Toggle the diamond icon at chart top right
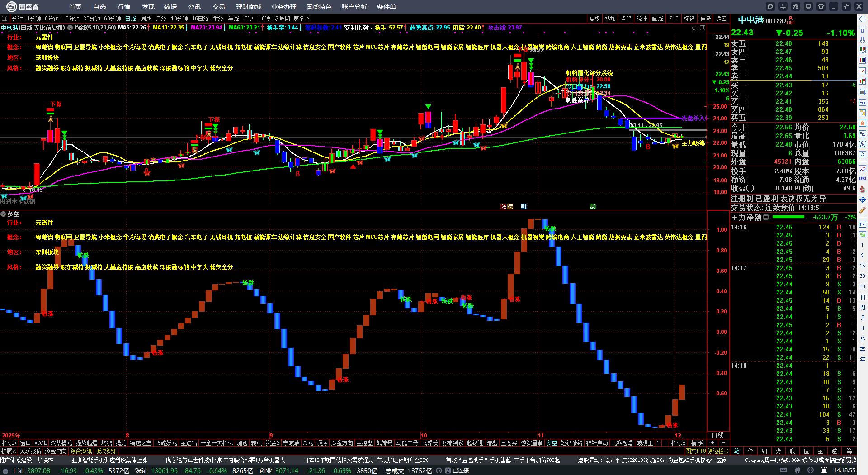 [694, 28]
